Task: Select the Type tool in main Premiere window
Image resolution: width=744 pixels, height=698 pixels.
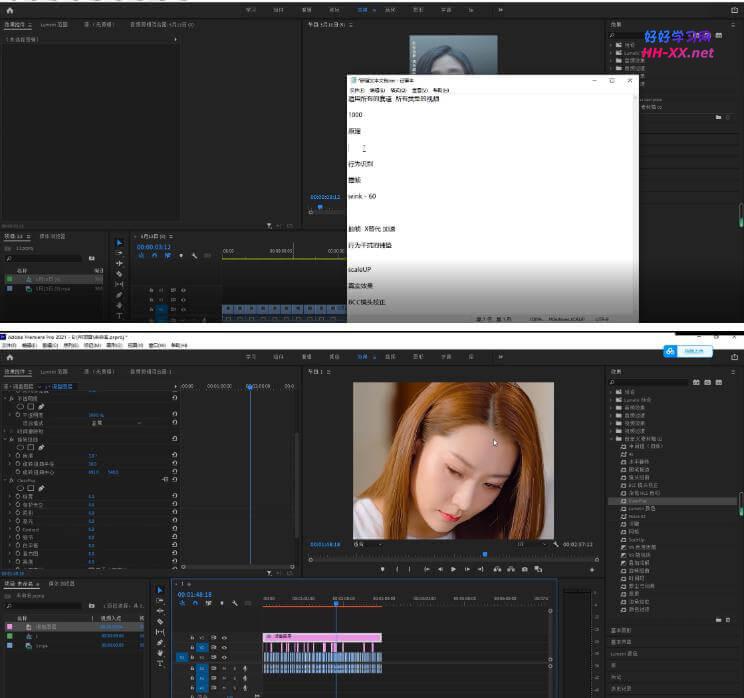Action: (x=160, y=663)
